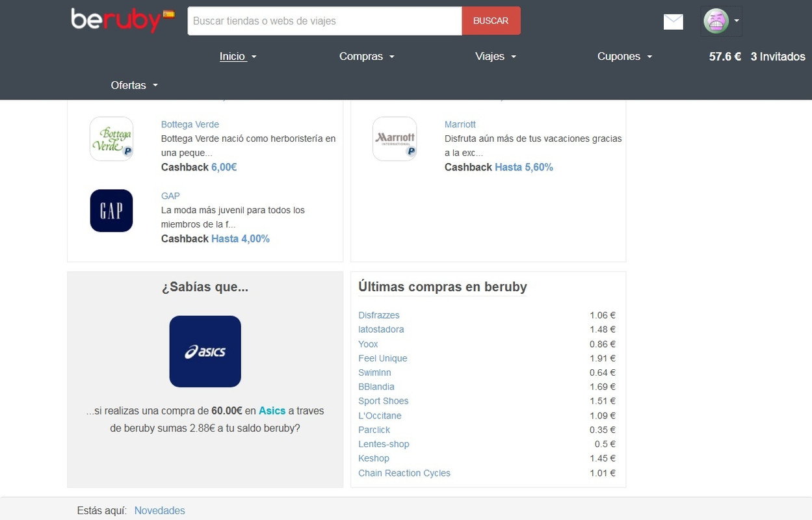The image size is (812, 520).
Task: Open Lentes-shop in latest purchases
Action: click(384, 444)
